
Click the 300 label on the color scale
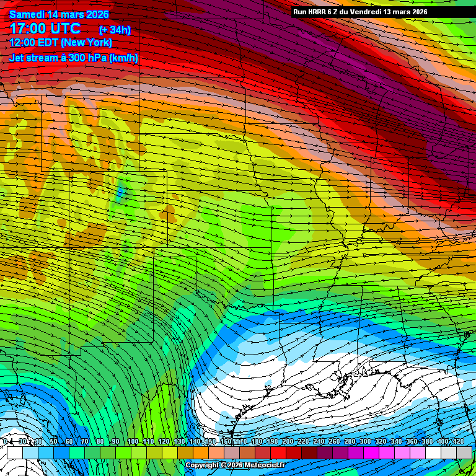(365, 441)
